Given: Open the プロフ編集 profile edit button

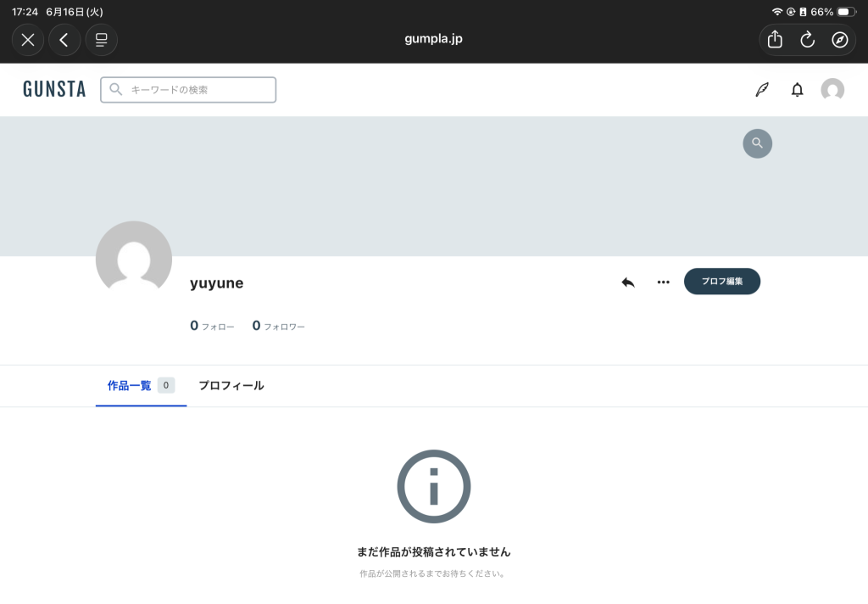Looking at the screenshot, I should coord(722,282).
